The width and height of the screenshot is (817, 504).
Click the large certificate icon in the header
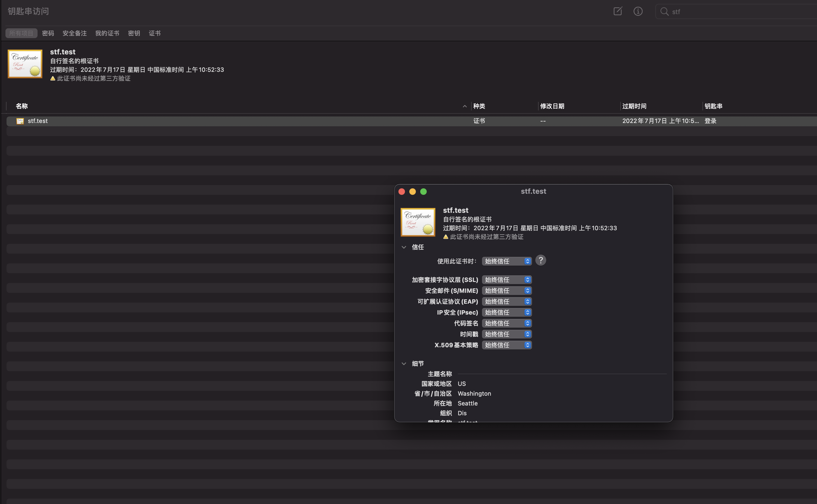click(25, 64)
